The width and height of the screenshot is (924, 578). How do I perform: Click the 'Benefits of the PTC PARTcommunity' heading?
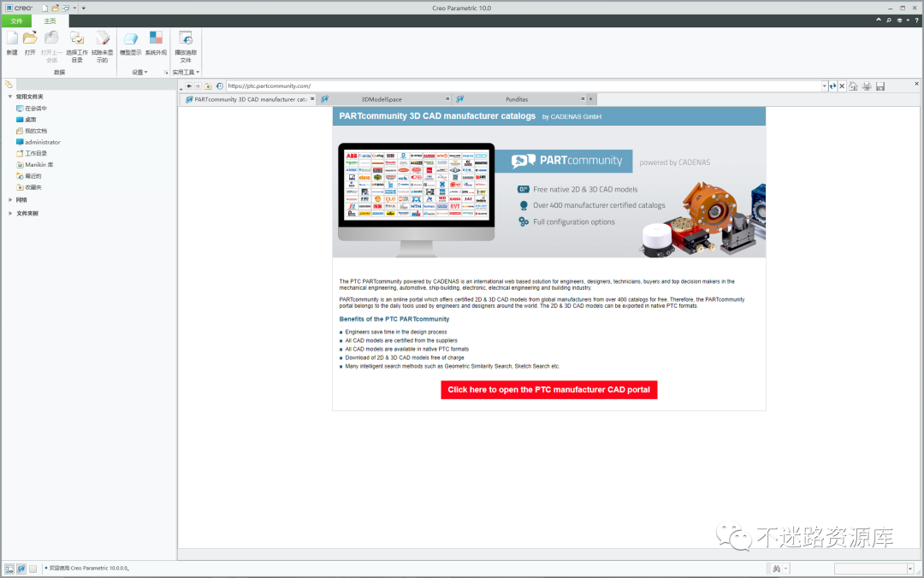[x=394, y=319]
